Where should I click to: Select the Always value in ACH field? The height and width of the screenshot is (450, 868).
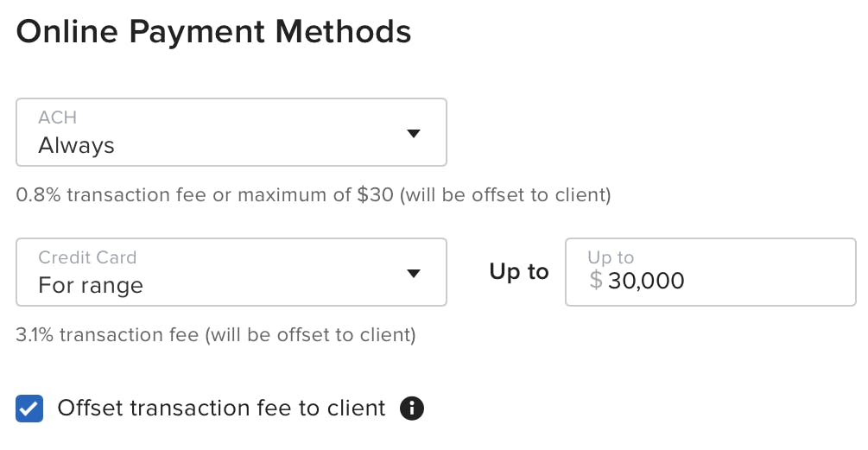tap(76, 146)
